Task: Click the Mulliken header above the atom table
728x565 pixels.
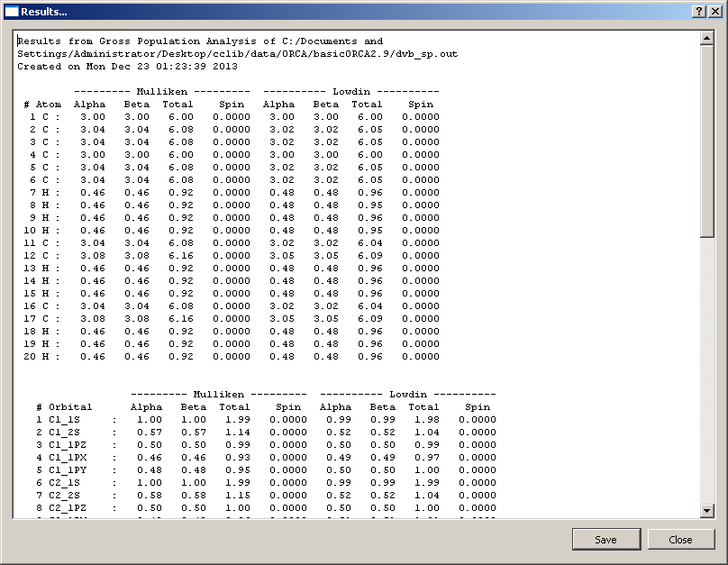Action: [x=162, y=92]
